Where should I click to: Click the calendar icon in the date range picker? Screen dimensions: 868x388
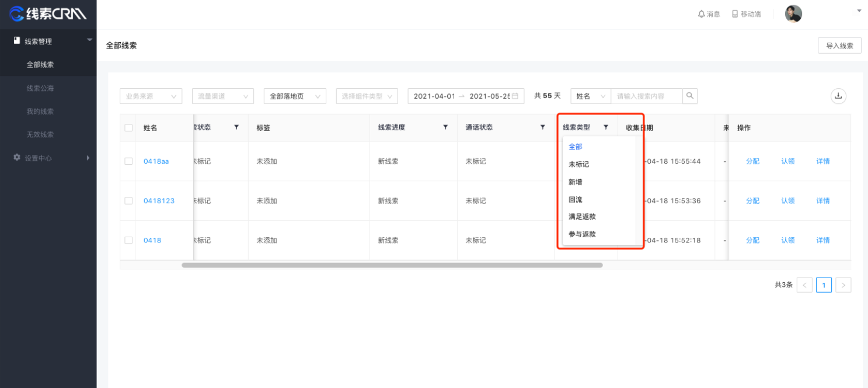click(516, 96)
